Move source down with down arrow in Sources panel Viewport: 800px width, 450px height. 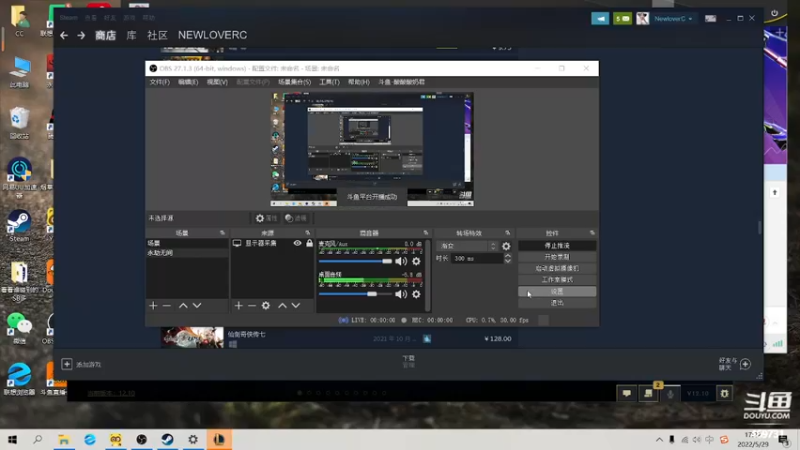coord(296,306)
